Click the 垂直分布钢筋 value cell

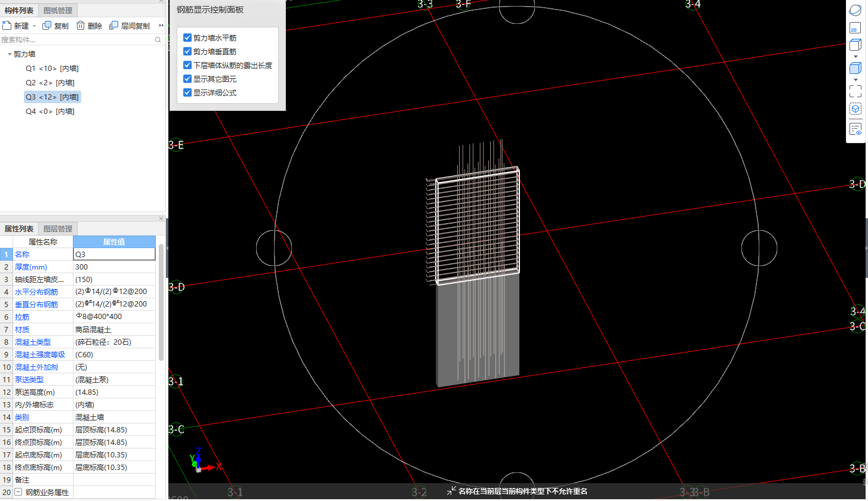coord(114,304)
